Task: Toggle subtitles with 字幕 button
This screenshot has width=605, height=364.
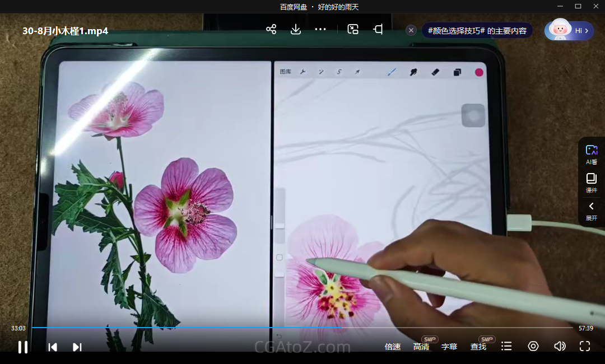Action: tap(449, 347)
